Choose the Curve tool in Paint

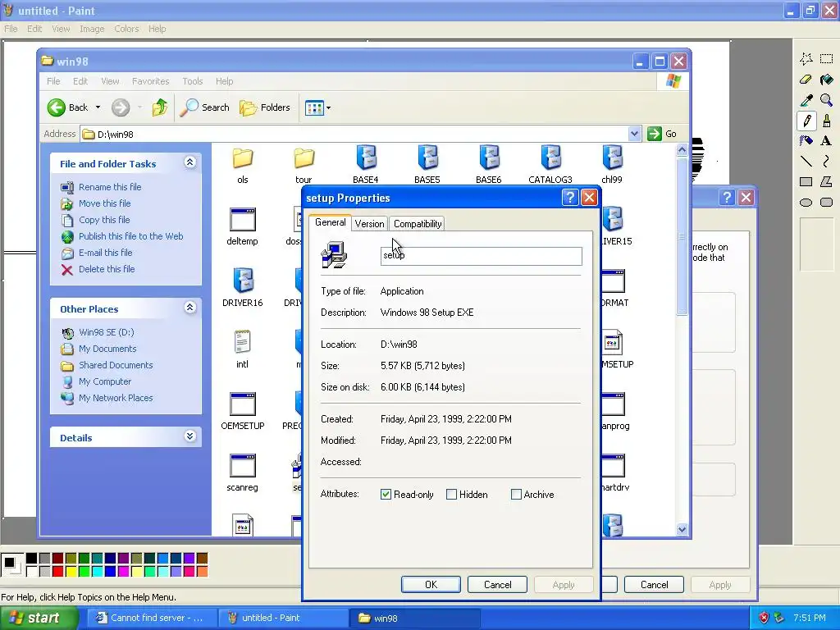point(826,162)
